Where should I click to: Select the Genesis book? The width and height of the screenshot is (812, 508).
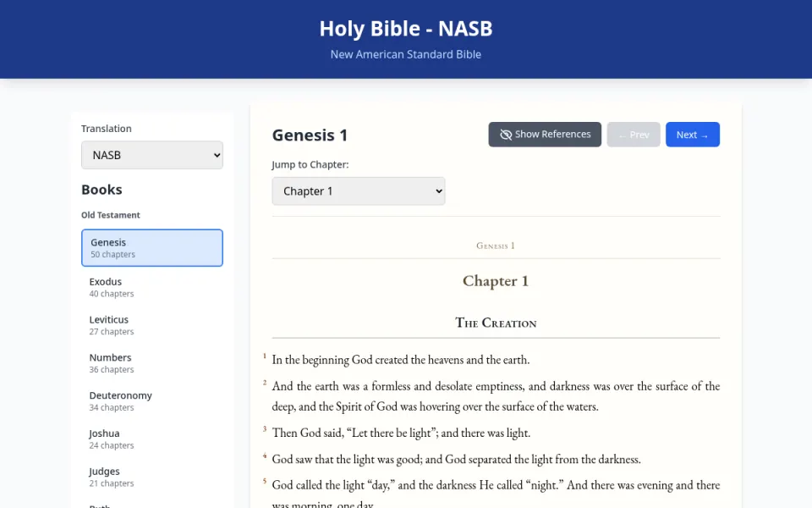tap(152, 248)
